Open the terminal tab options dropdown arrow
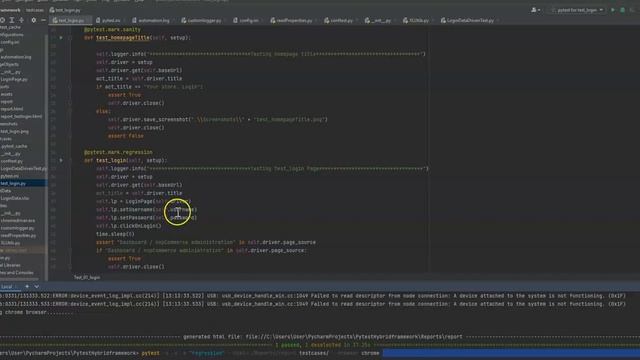 point(36,287)
